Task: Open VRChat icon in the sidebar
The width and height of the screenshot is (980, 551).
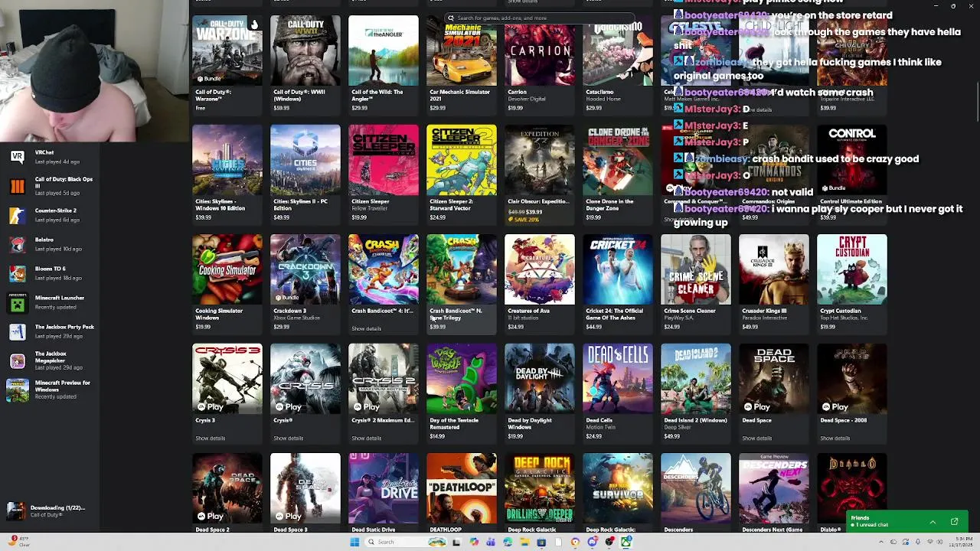Action: click(17, 157)
